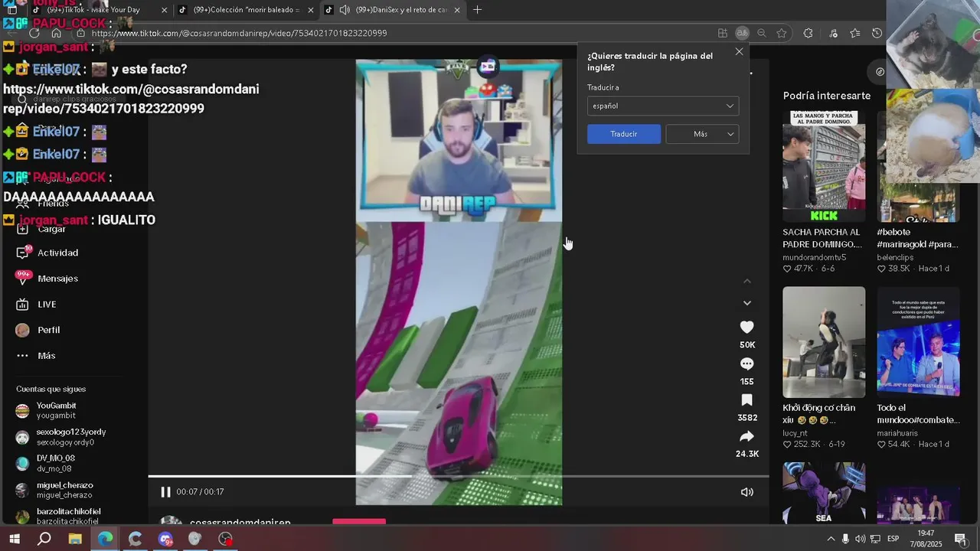The width and height of the screenshot is (980, 551).
Task: Open the DV_MO_08 followed account
Action: pyautogui.click(x=44, y=463)
